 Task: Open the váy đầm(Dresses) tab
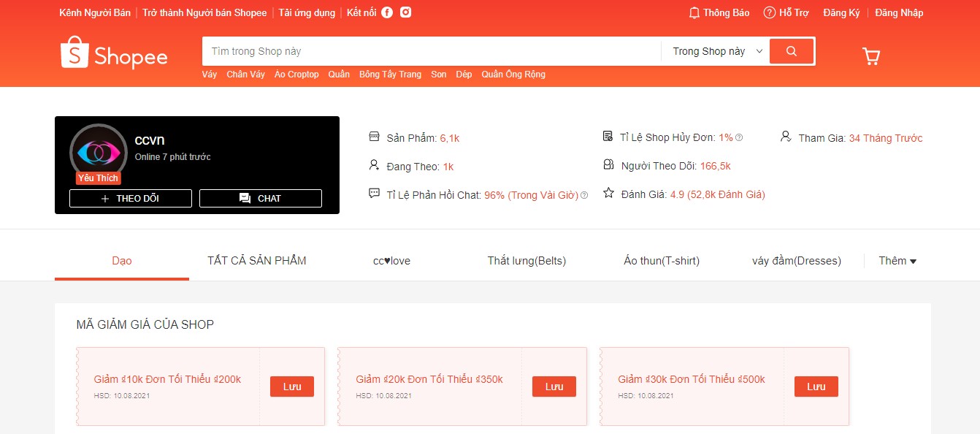click(797, 261)
